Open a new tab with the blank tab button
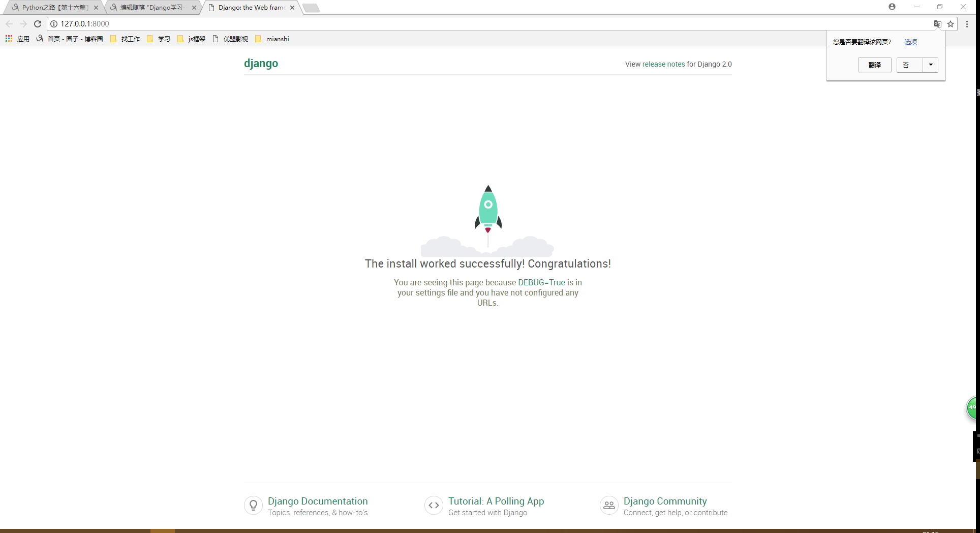The image size is (980, 533). click(311, 8)
